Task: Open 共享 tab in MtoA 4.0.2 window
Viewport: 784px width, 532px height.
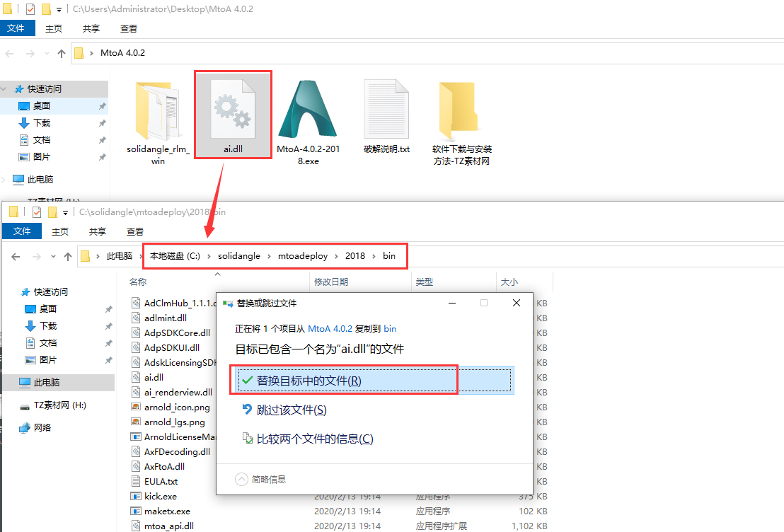Action: pos(91,28)
